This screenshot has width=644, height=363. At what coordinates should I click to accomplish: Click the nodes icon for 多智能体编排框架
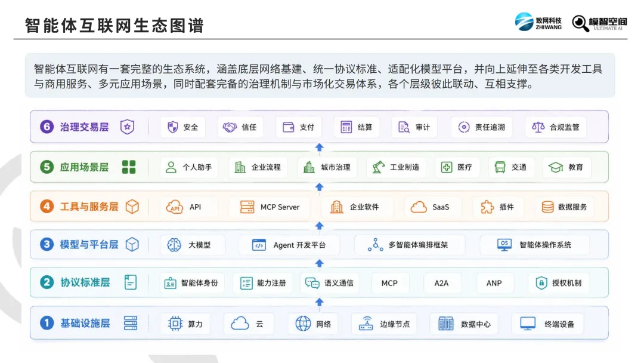pos(376,245)
